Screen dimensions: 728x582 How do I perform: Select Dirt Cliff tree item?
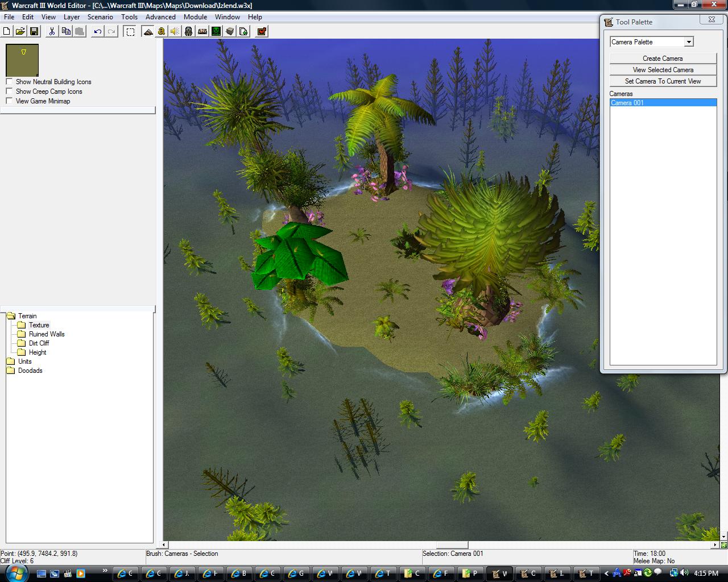click(39, 343)
